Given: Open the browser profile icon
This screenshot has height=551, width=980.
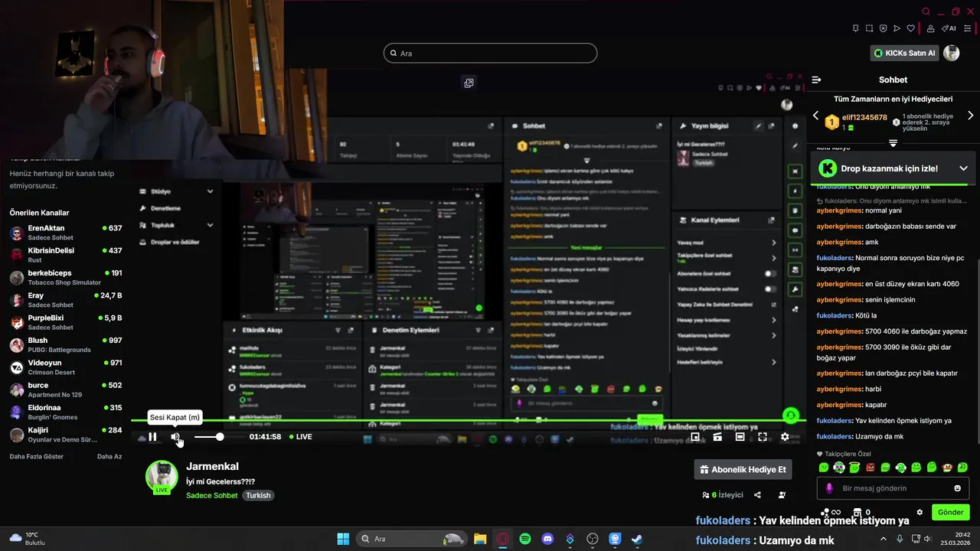Looking at the screenshot, I should (x=930, y=28).
